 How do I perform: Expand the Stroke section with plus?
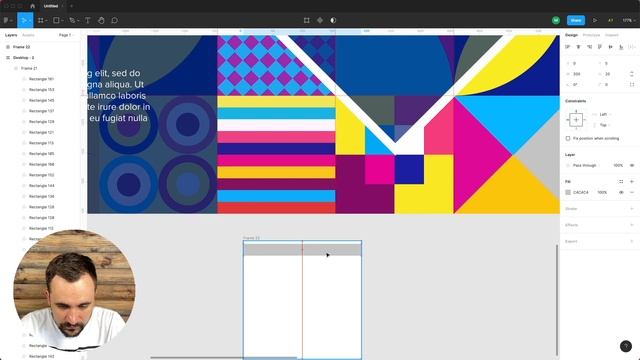click(x=632, y=209)
